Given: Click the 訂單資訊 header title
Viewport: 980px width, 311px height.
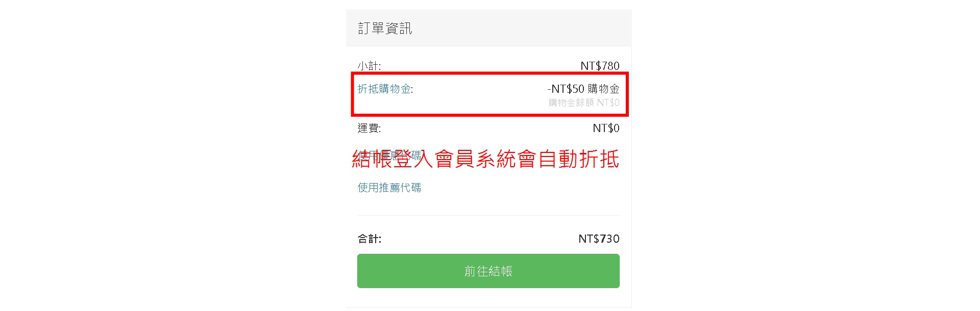Looking at the screenshot, I should [x=385, y=29].
